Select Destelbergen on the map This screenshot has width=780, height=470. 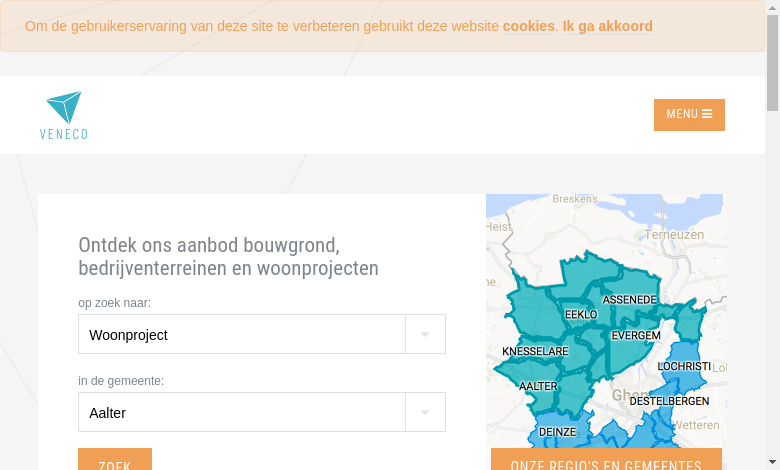(669, 401)
